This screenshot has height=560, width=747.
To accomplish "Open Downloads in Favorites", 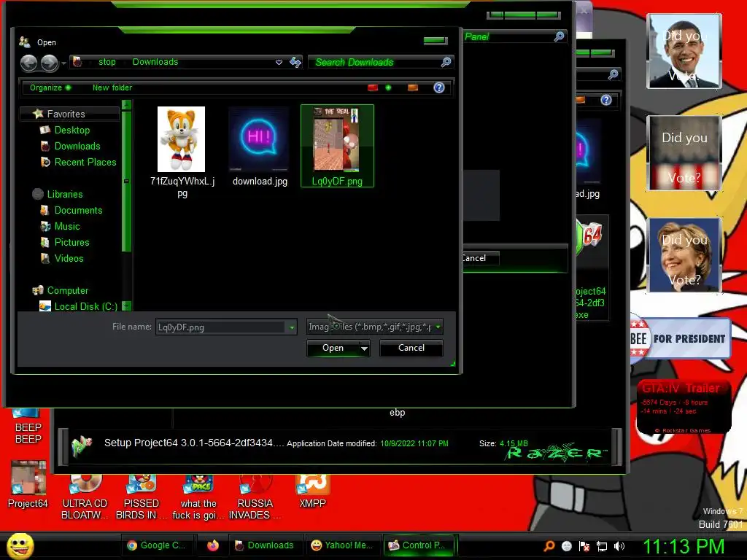I will click(77, 146).
